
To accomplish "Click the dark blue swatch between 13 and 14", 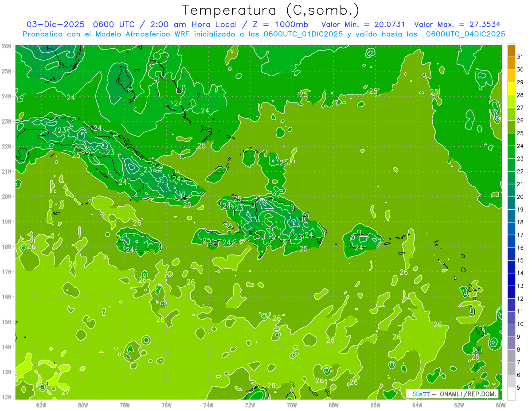I will tap(511, 279).
